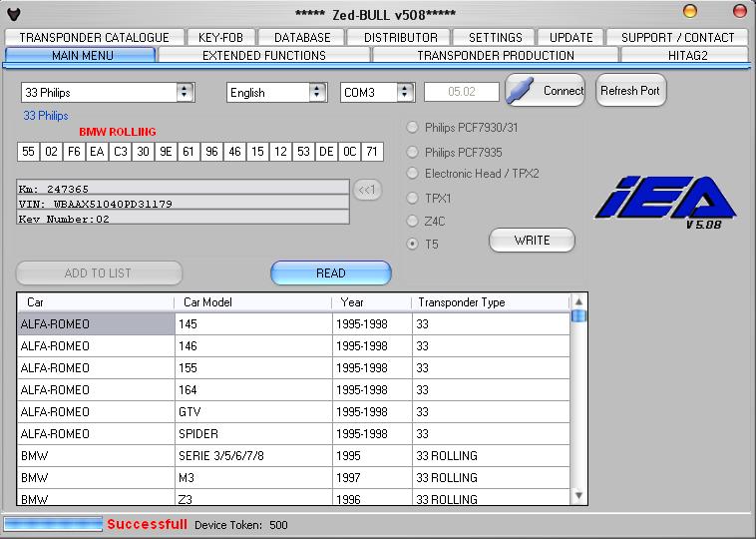The image size is (756, 539).
Task: Select car model 146 cell
Action: [253, 346]
